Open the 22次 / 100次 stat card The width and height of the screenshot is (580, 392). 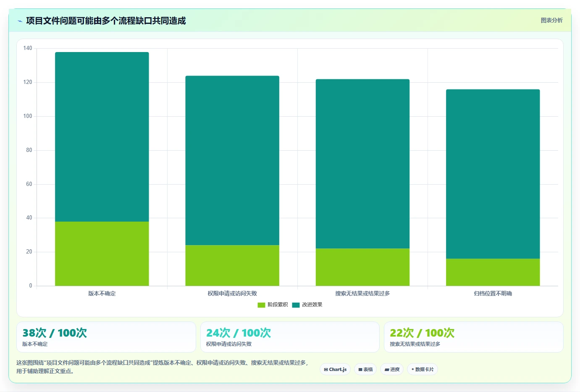(474, 337)
